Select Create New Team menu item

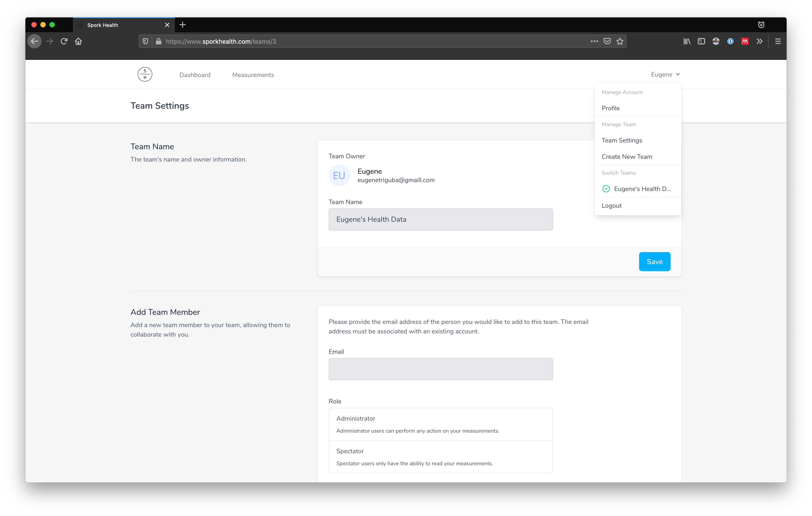click(627, 157)
